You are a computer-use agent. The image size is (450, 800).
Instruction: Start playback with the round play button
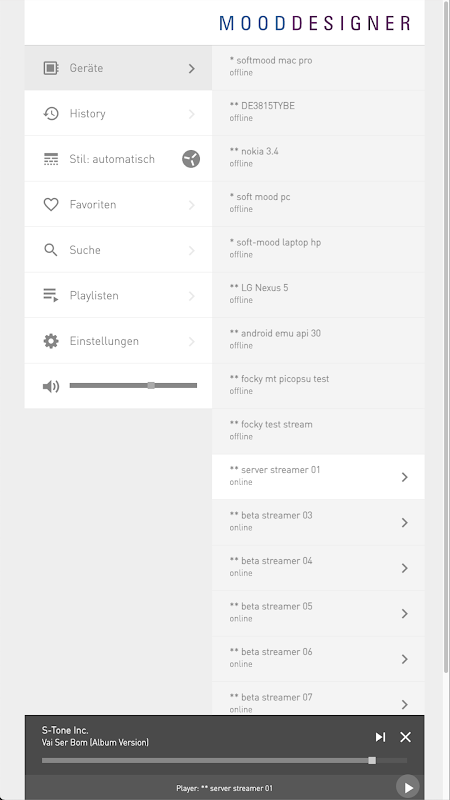click(x=408, y=787)
